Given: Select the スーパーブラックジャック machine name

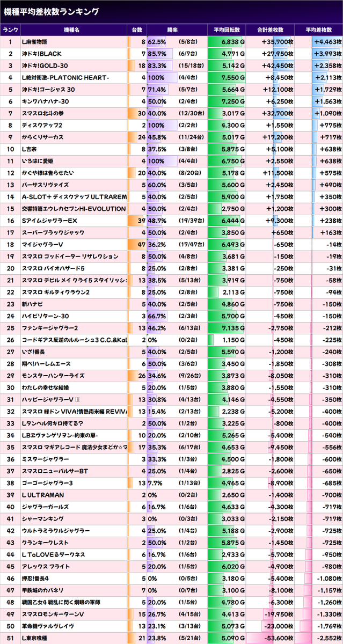Looking at the screenshot, I should [x=53, y=232].
